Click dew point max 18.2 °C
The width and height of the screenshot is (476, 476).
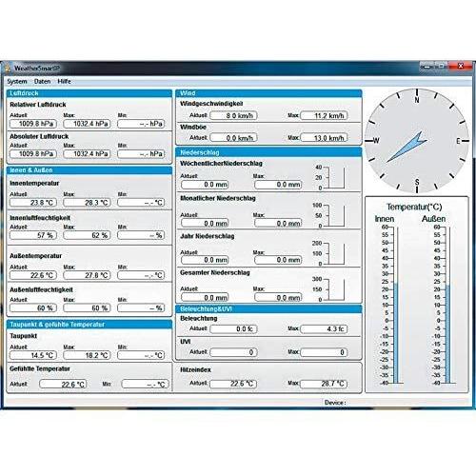coord(87,355)
